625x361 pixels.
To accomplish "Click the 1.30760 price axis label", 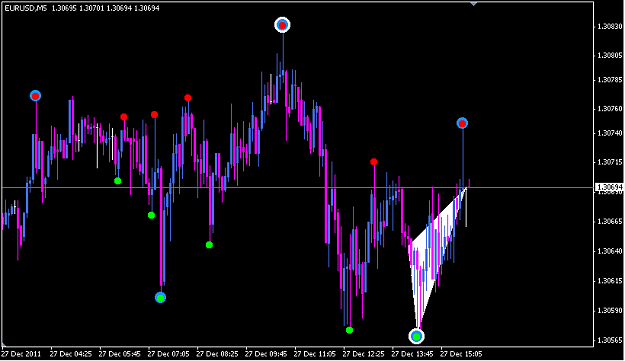I will pos(609,109).
